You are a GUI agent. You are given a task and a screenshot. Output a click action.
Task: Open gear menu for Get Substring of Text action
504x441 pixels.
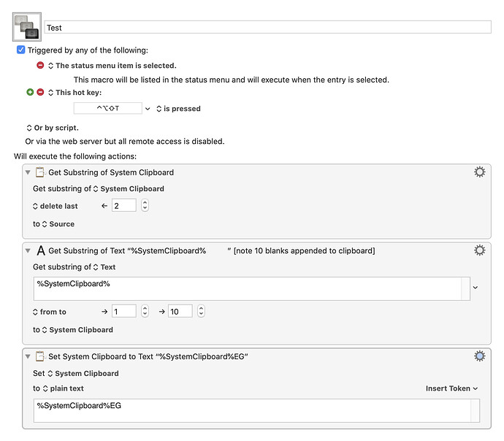pos(479,250)
